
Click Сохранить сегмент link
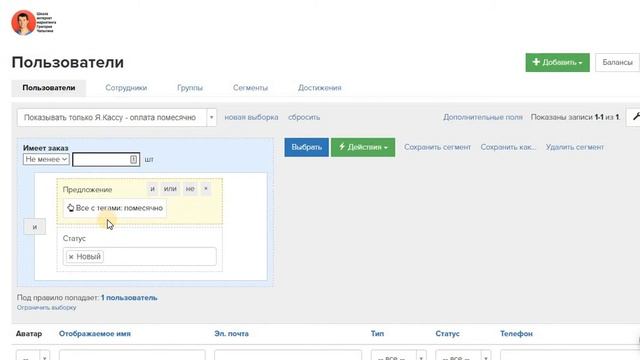438,147
